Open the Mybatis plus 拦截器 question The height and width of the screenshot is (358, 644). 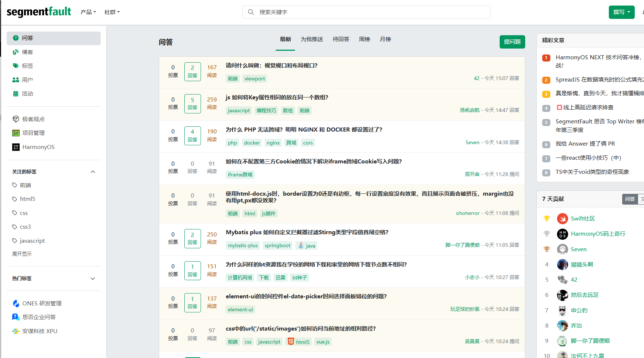click(x=307, y=232)
